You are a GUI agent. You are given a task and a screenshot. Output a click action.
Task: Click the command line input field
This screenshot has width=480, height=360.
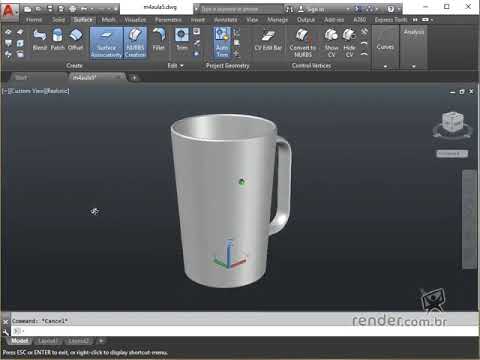245,331
